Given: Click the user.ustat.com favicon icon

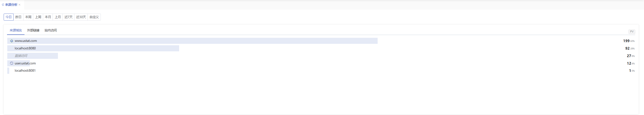Looking at the screenshot, I should [x=11, y=63].
